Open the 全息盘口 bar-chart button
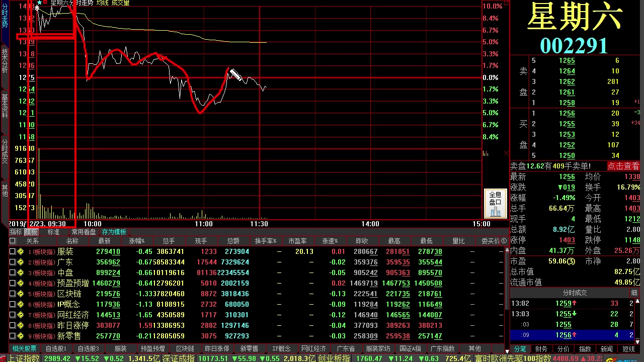644x362 pixels. (x=495, y=203)
